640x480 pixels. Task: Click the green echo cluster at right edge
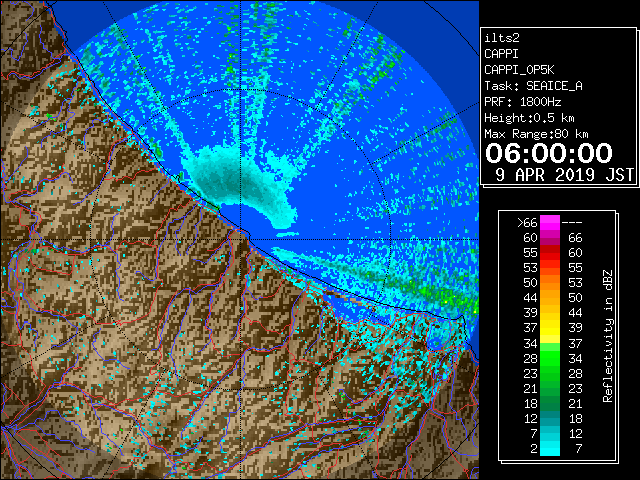click(x=449, y=294)
